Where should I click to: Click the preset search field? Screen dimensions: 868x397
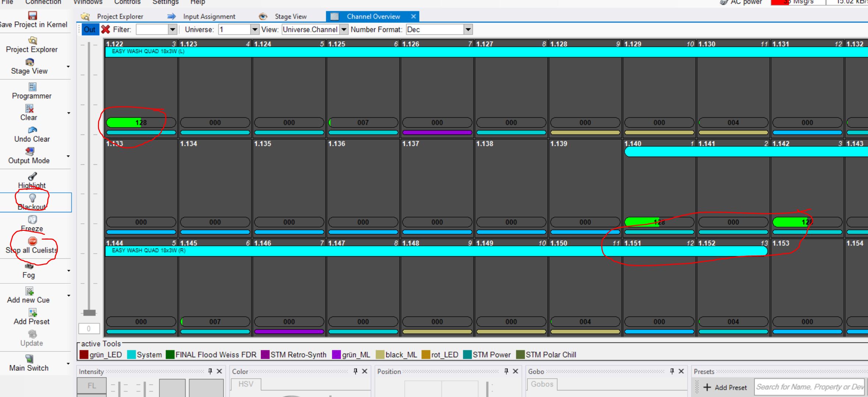[809, 387]
